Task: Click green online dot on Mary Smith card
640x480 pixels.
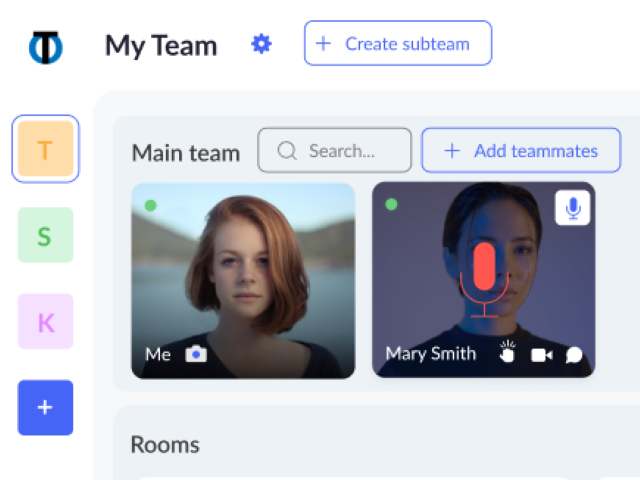Action: [391, 204]
